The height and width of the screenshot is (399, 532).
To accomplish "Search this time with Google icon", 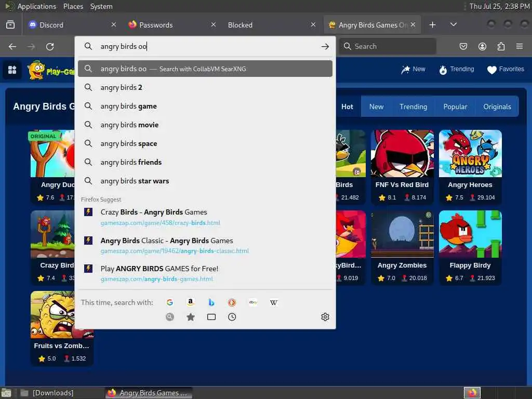I will click(x=170, y=302).
